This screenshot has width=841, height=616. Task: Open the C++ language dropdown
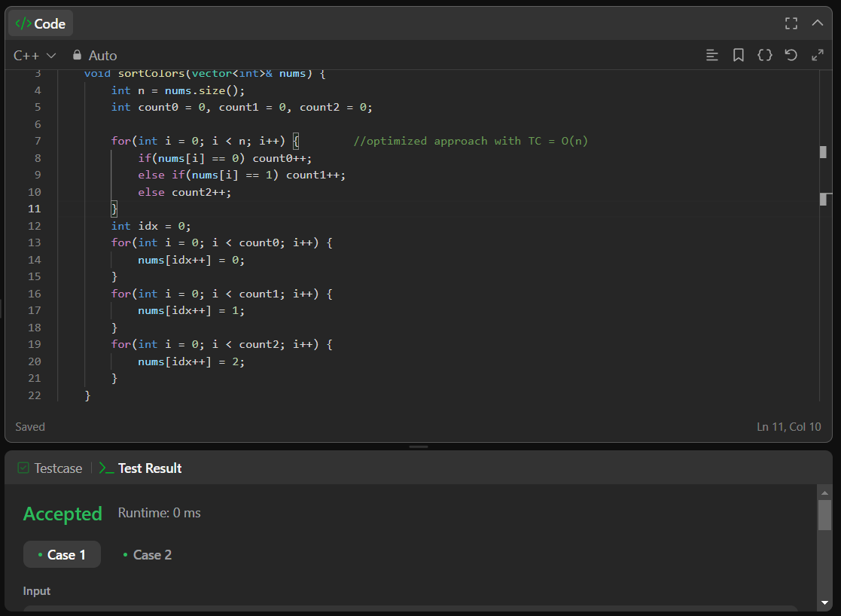pos(35,55)
